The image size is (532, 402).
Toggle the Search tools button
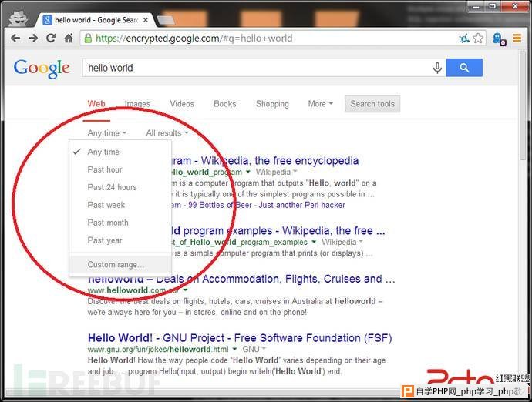372,104
